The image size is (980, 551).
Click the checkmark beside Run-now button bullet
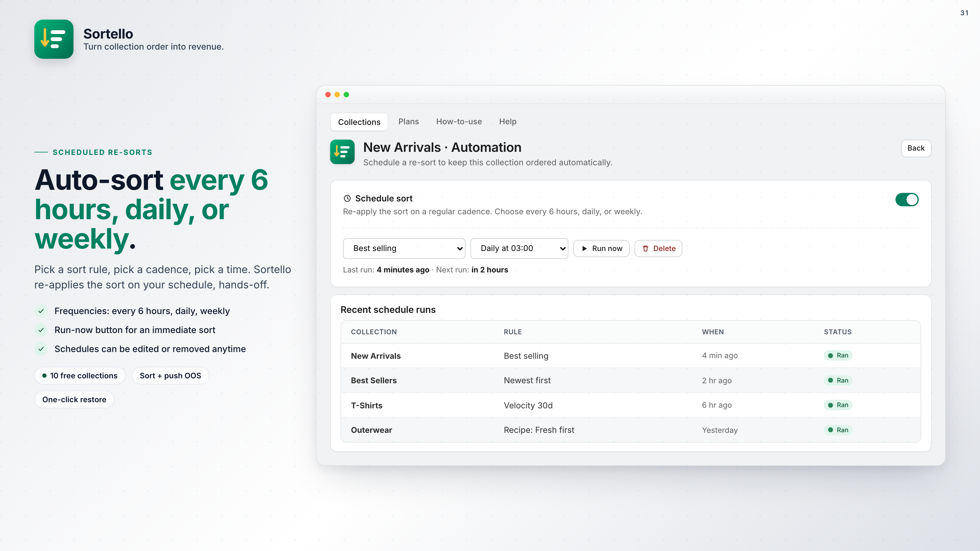click(x=41, y=330)
